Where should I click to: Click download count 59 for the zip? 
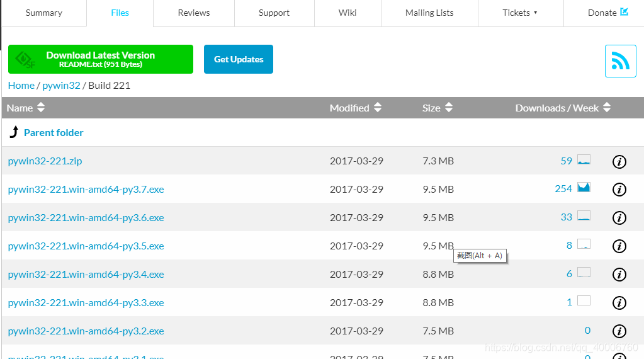(x=567, y=161)
